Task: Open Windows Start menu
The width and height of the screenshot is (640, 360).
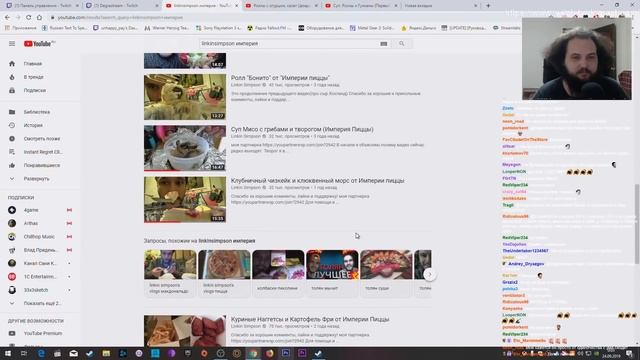Action: click(x=8, y=353)
